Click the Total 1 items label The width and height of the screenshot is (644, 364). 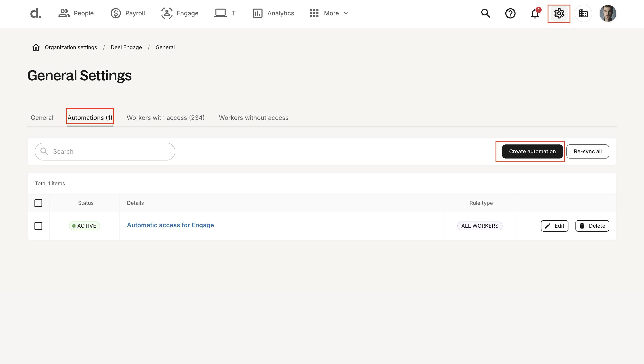[50, 184]
